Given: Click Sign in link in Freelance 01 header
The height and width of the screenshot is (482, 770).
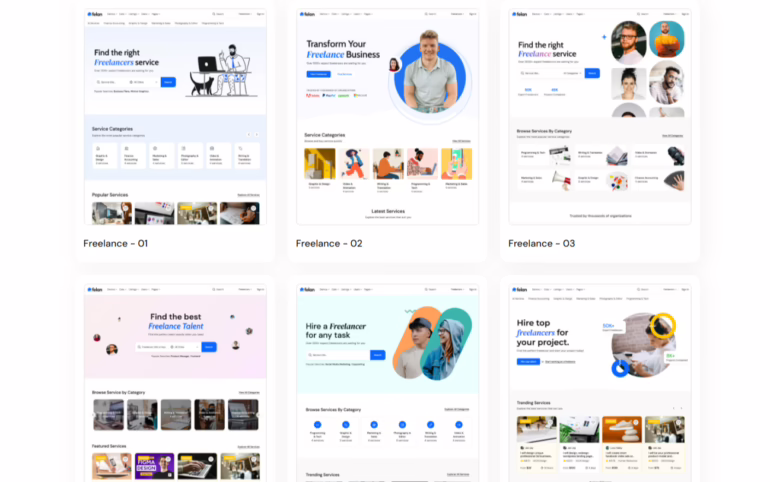Looking at the screenshot, I should click(x=260, y=14).
